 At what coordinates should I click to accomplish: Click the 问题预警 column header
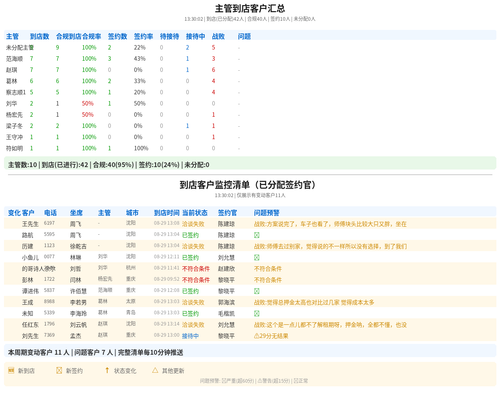[x=267, y=213]
